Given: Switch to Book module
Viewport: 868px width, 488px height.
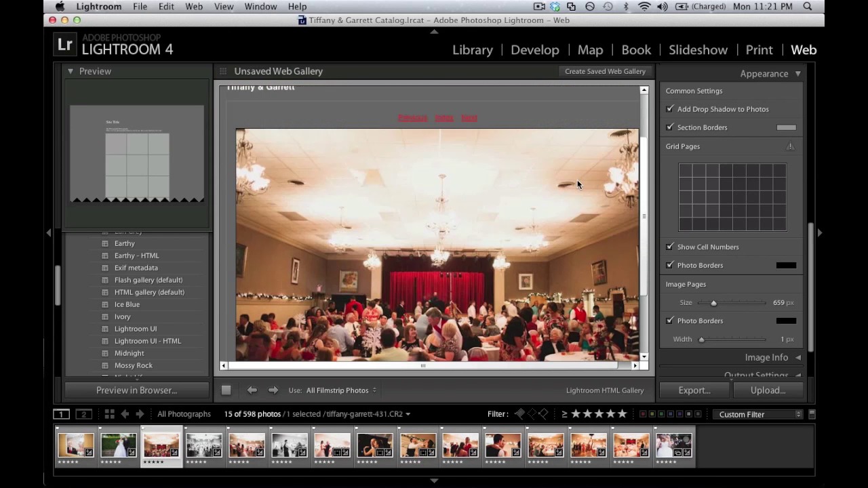Looking at the screenshot, I should click(636, 50).
